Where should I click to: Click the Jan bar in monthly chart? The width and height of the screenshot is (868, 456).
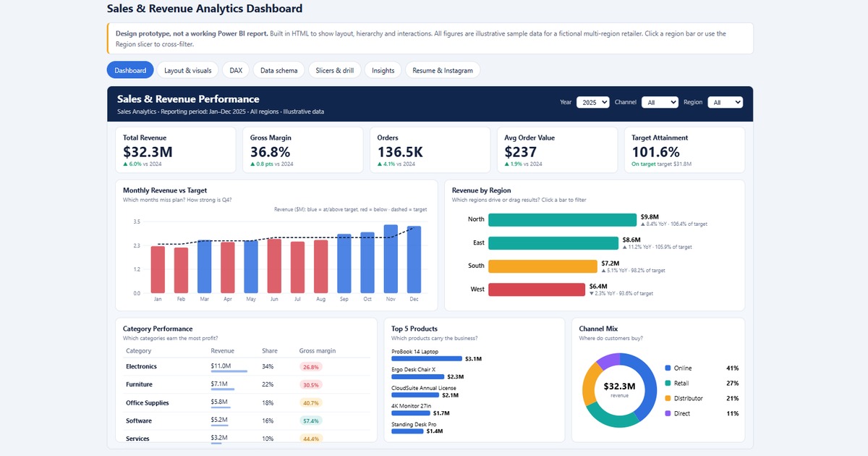158,269
